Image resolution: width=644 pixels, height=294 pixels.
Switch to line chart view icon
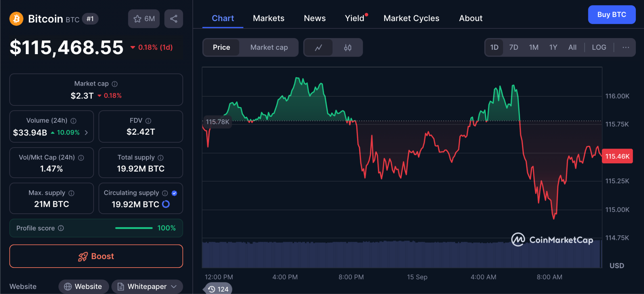tap(319, 48)
